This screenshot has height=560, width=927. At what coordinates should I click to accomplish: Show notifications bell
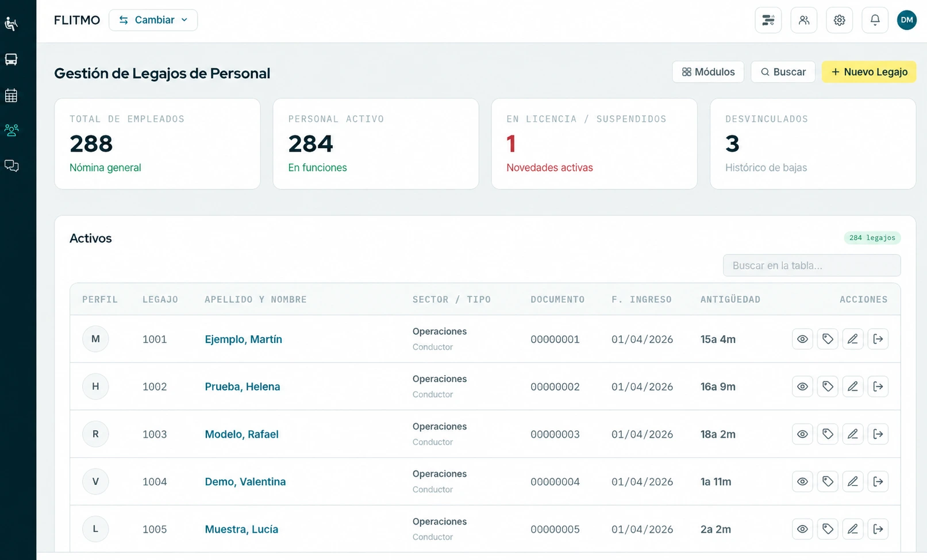click(x=875, y=20)
